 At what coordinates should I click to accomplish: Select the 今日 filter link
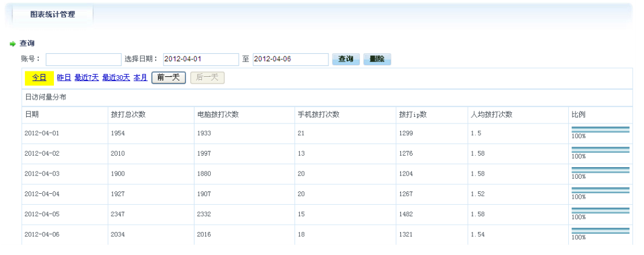point(39,78)
